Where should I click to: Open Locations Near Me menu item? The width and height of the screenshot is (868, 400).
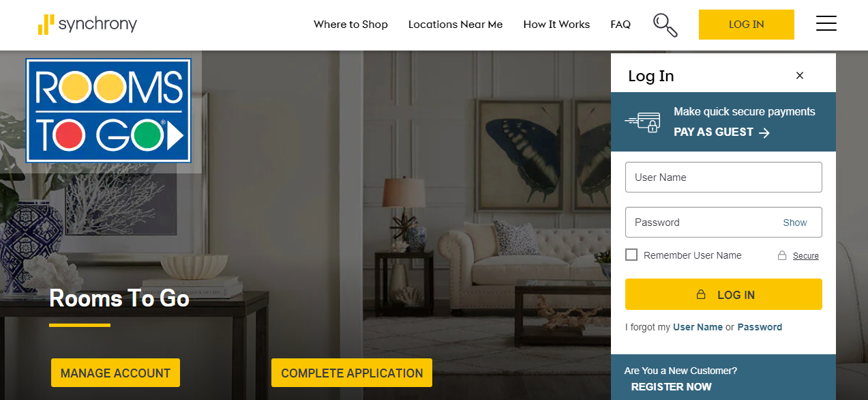(x=455, y=25)
